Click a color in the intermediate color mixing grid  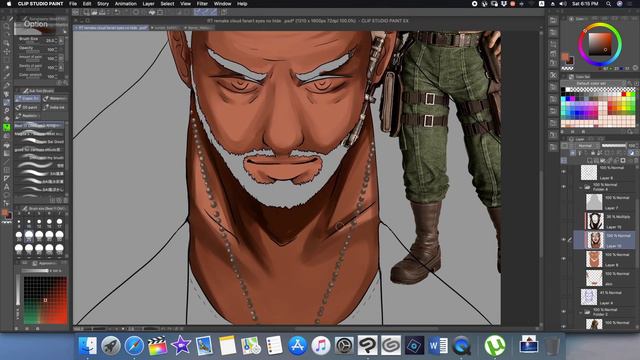tap(45, 300)
